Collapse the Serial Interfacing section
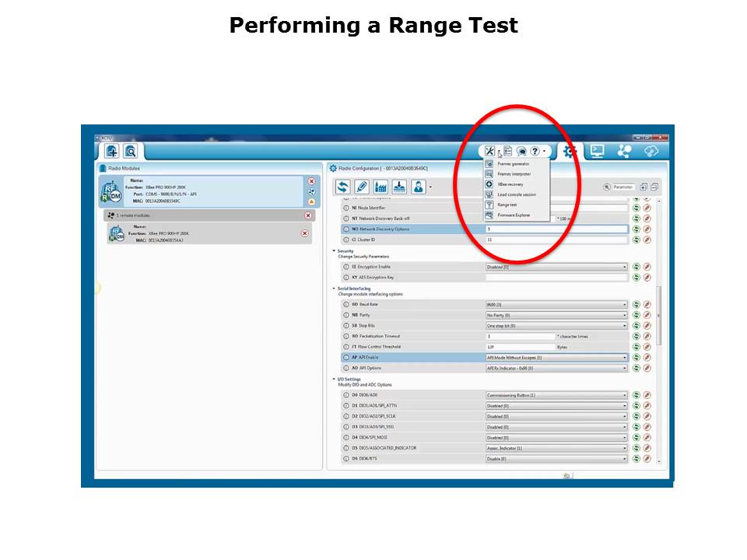Image resolution: width=747 pixels, height=560 pixels. (335, 289)
